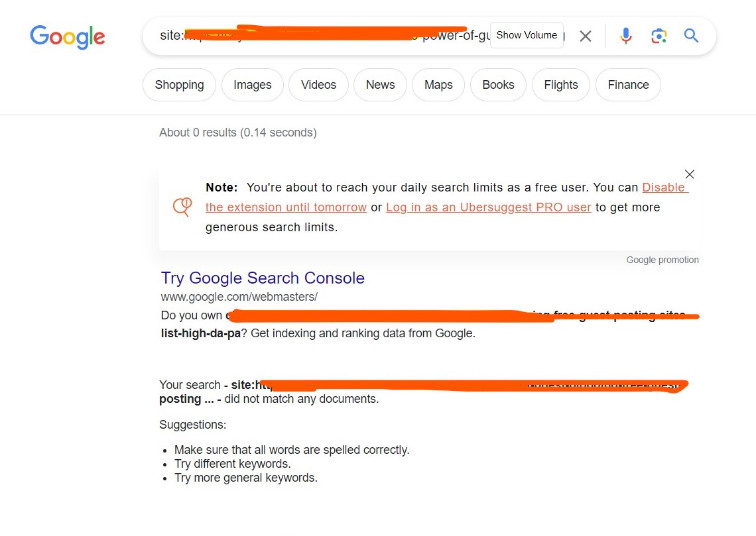Image resolution: width=756 pixels, height=536 pixels.
Task: Dismiss the Ubersuggest note with X
Action: point(690,174)
